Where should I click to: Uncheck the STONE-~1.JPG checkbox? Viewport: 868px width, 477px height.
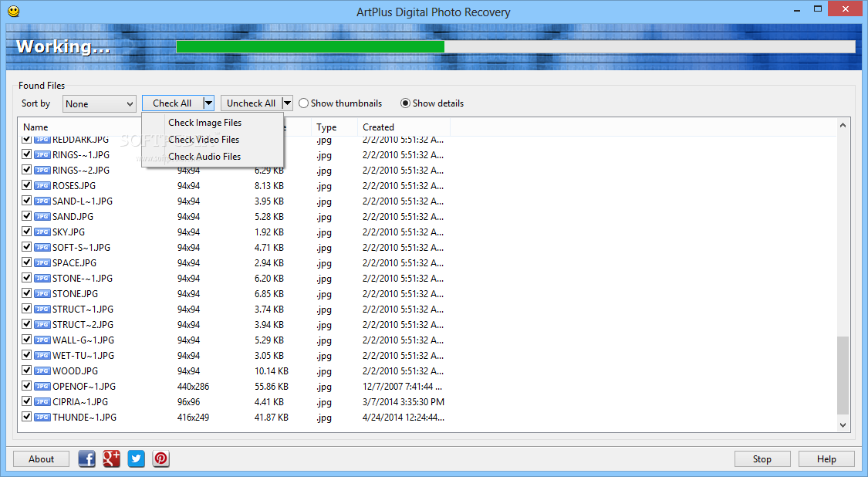[x=26, y=278]
